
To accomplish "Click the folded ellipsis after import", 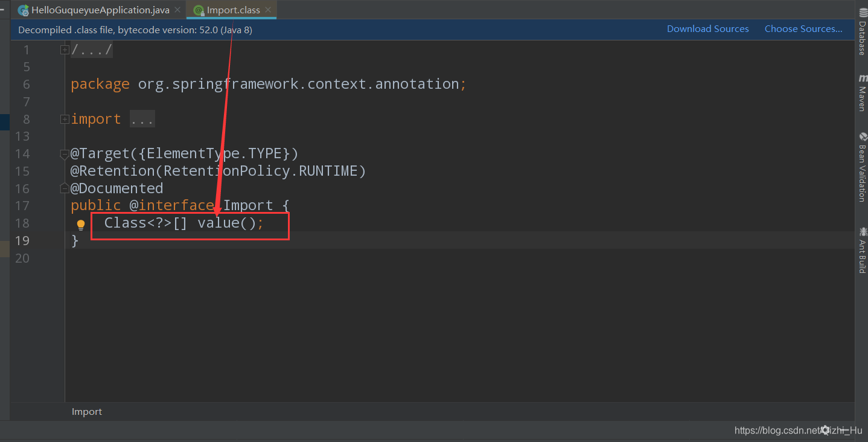I will click(142, 119).
